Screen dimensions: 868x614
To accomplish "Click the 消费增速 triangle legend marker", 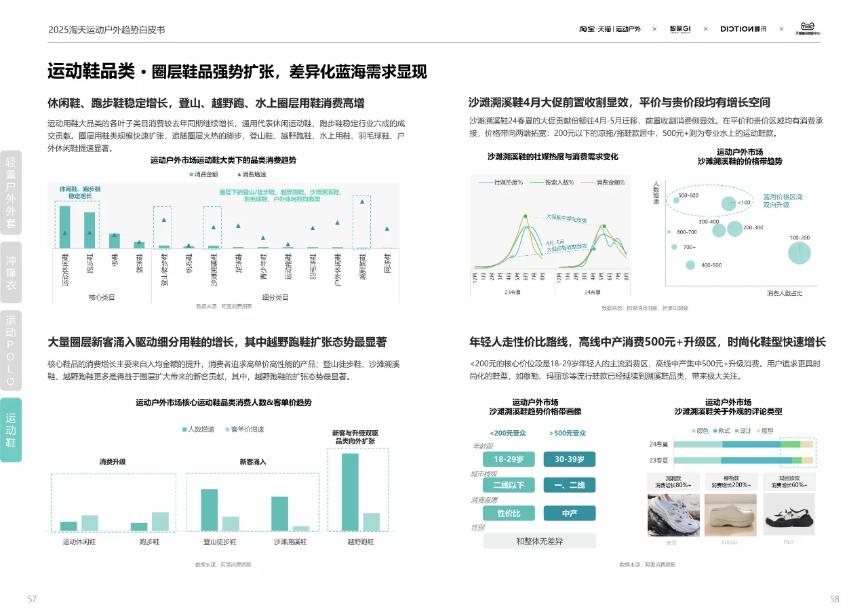I will point(238,174).
